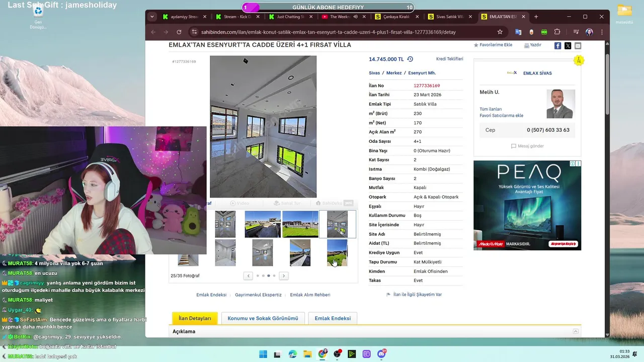
Task: Open the price history clock icon
Action: pos(410,59)
